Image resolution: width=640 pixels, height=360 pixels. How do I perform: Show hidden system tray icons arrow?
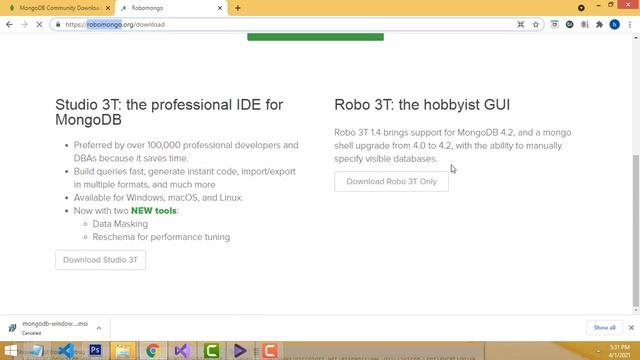(598, 351)
